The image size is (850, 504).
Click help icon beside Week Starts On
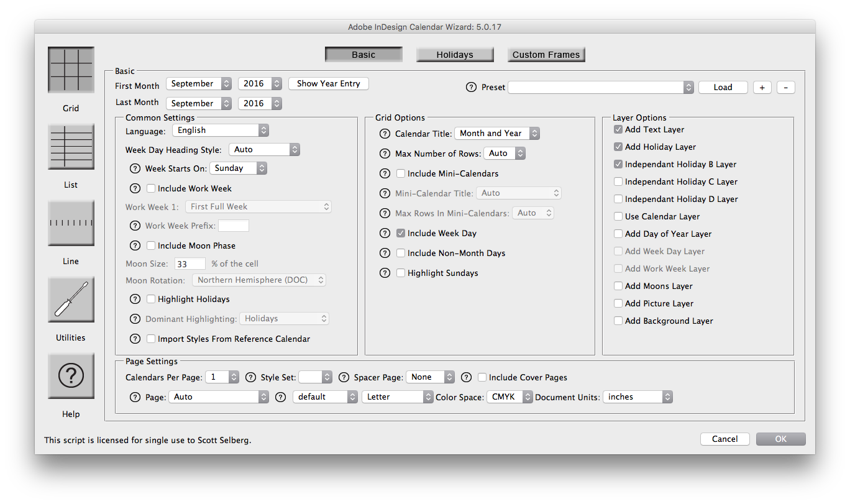click(x=135, y=168)
